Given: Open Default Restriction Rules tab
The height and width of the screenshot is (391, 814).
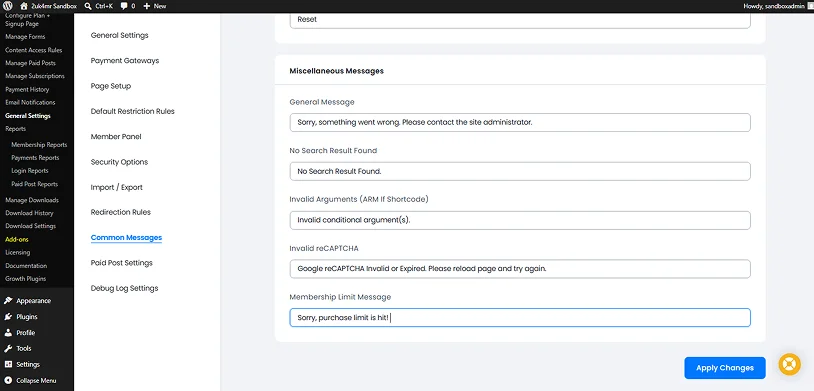Looking at the screenshot, I should (x=132, y=111).
